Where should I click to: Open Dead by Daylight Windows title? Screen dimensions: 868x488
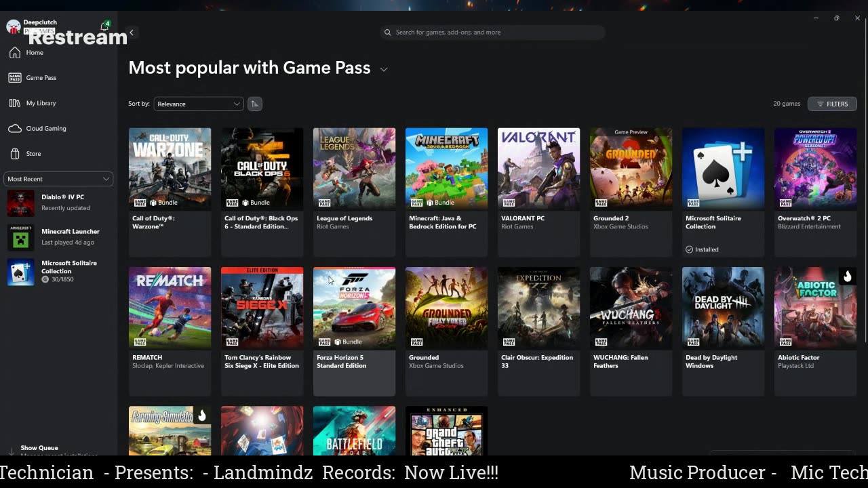pos(711,361)
